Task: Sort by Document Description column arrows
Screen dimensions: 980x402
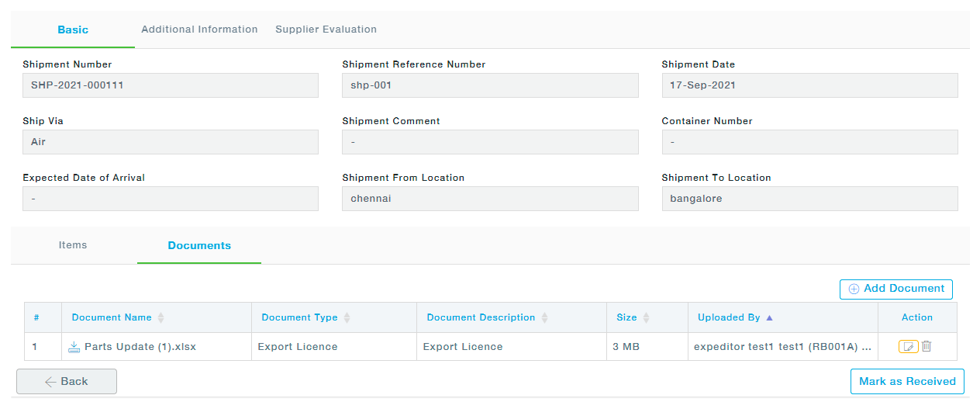Action: (x=545, y=317)
